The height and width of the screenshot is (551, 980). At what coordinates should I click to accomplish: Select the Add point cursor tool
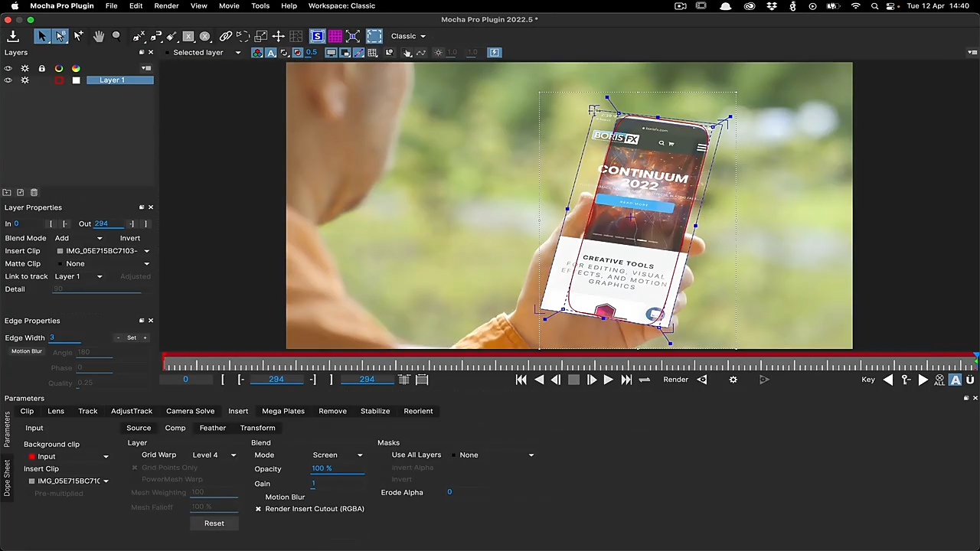78,36
